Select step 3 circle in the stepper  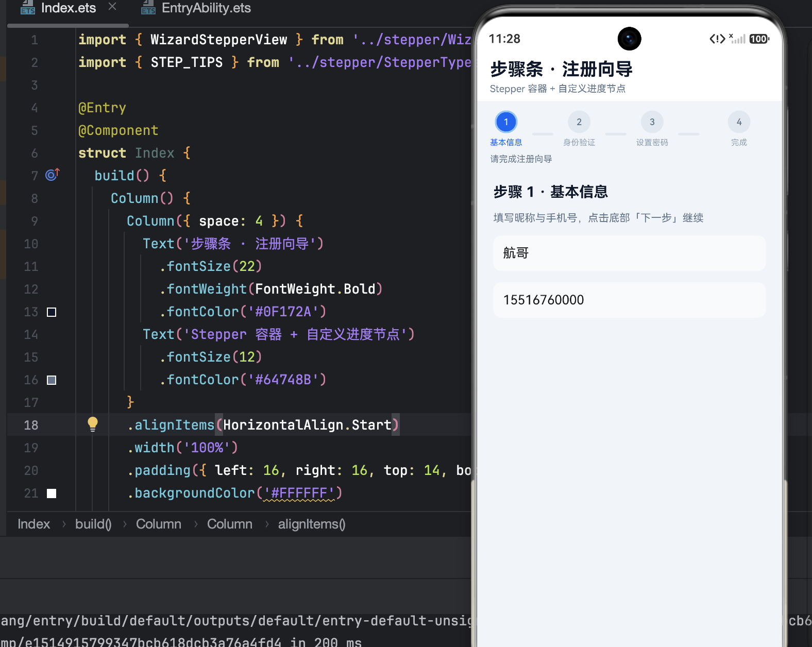(652, 122)
